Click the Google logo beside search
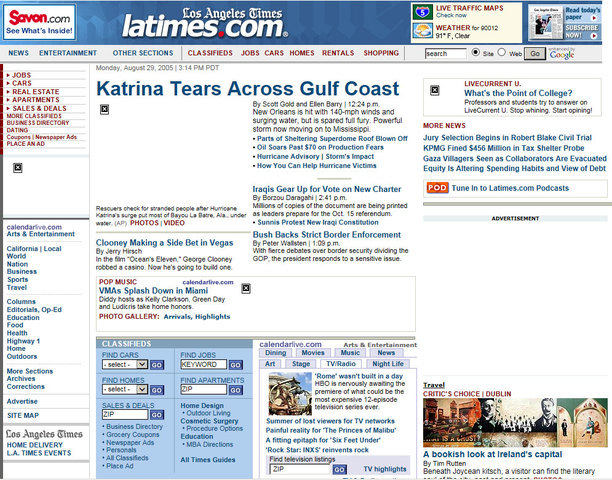Viewport: 612px width, 480px height. [x=562, y=54]
